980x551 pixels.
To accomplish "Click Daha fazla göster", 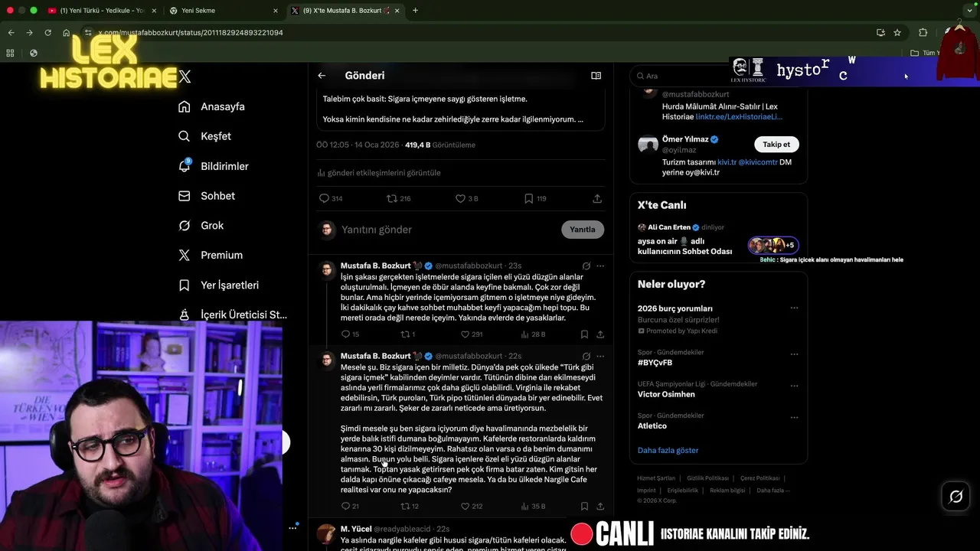I will click(668, 450).
